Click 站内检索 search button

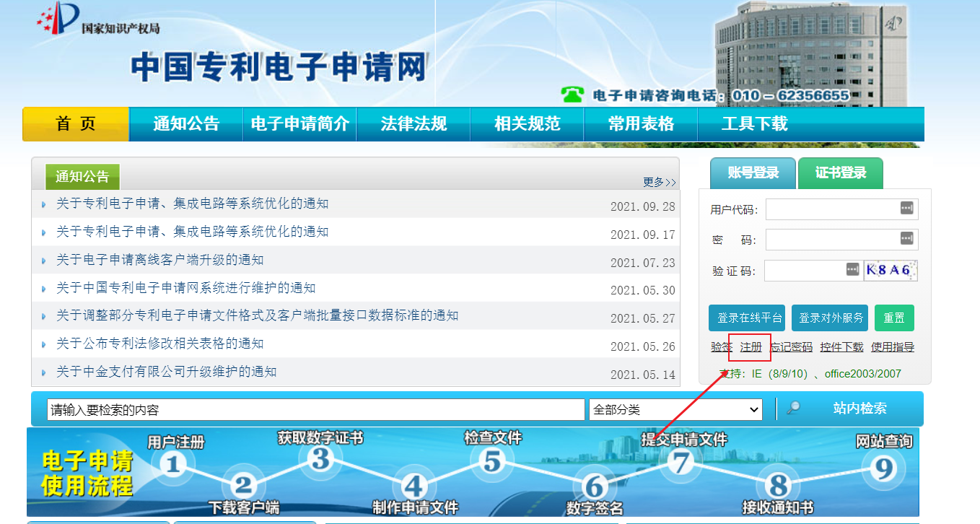tap(859, 409)
